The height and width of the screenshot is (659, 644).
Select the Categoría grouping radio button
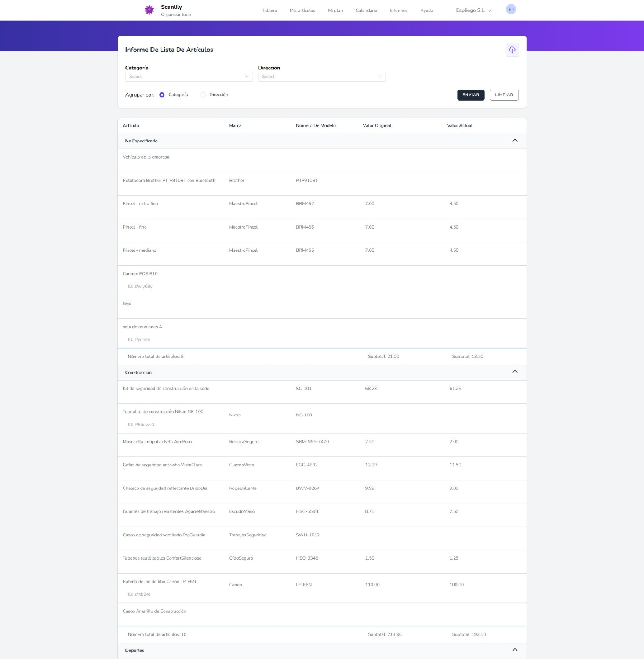pos(162,95)
